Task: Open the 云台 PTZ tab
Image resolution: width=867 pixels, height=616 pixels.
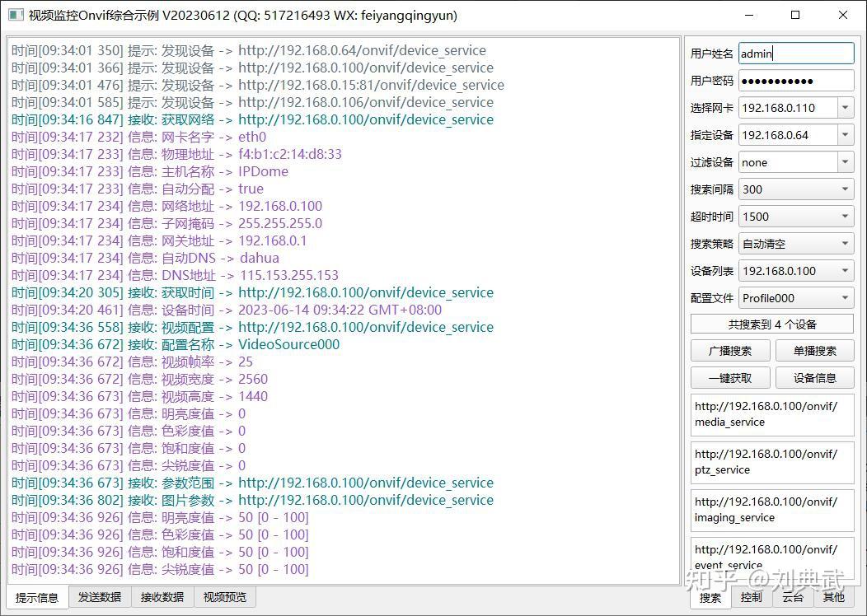Action: point(792,597)
